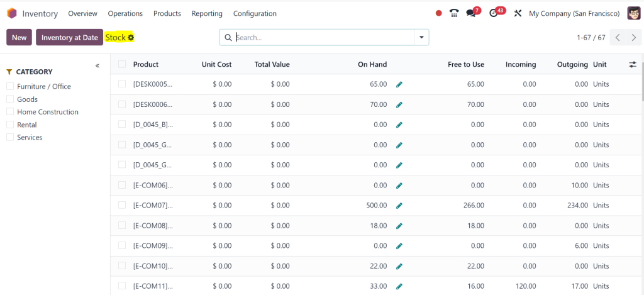Viewport: 644px width, 295px height.
Task: Open the [E-COM10] product row
Action: pyautogui.click(x=153, y=266)
